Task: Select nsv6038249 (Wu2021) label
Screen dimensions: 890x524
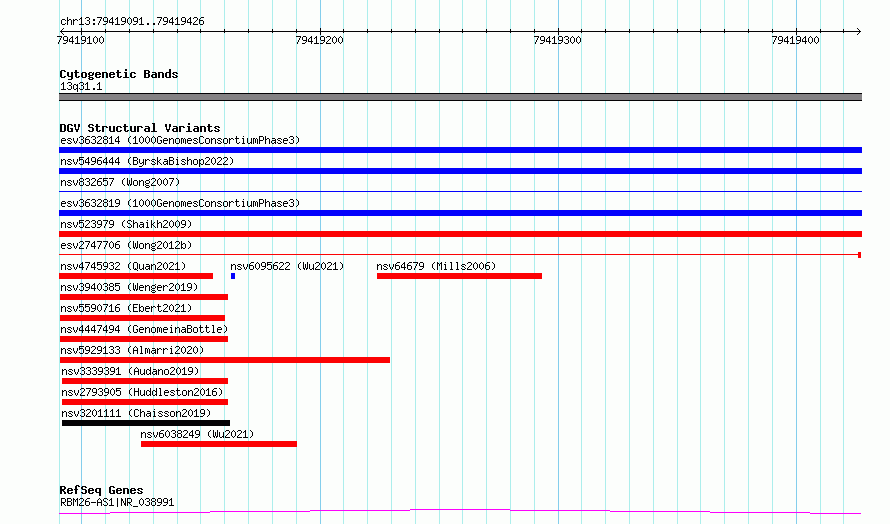Action: pos(198,434)
